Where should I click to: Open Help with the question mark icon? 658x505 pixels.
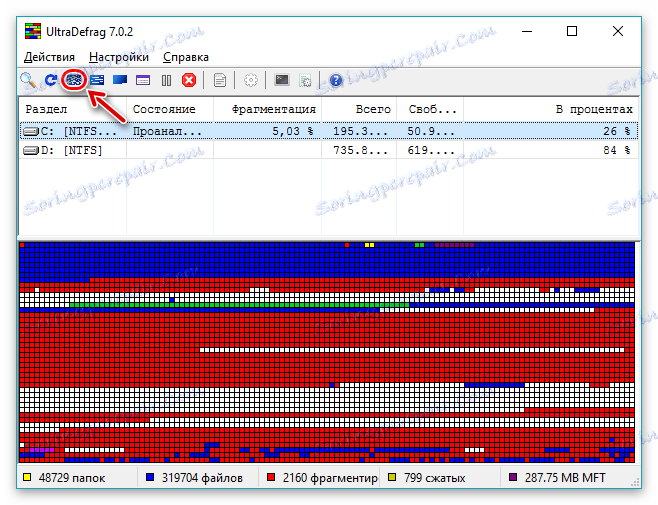pos(336,80)
